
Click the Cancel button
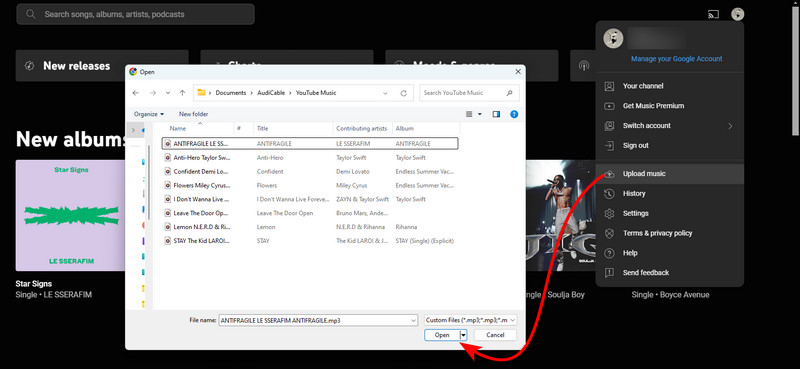(495, 335)
